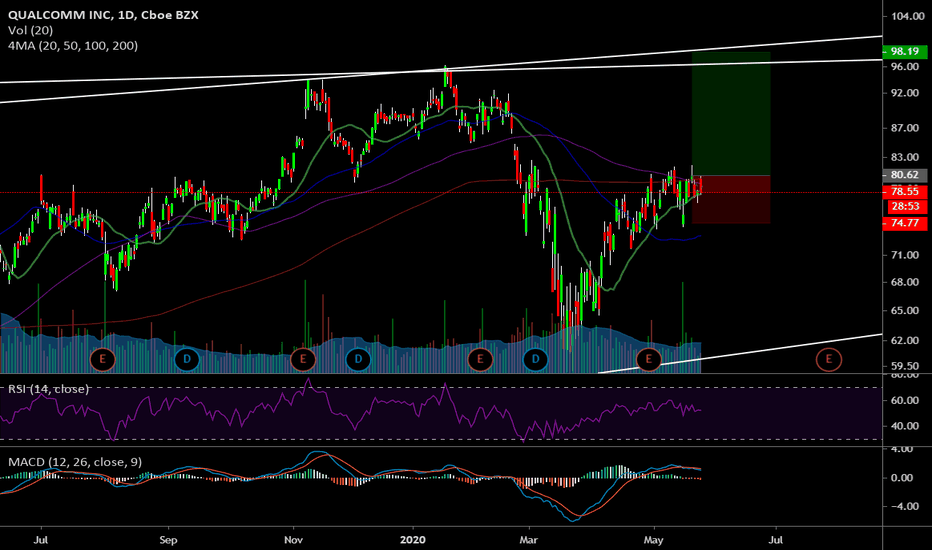Click the 104.00 price axis label
The height and width of the screenshot is (550, 932).
pos(908,16)
